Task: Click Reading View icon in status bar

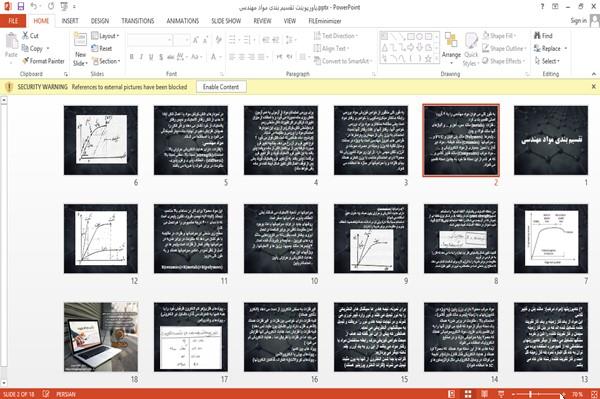Action: click(484, 394)
